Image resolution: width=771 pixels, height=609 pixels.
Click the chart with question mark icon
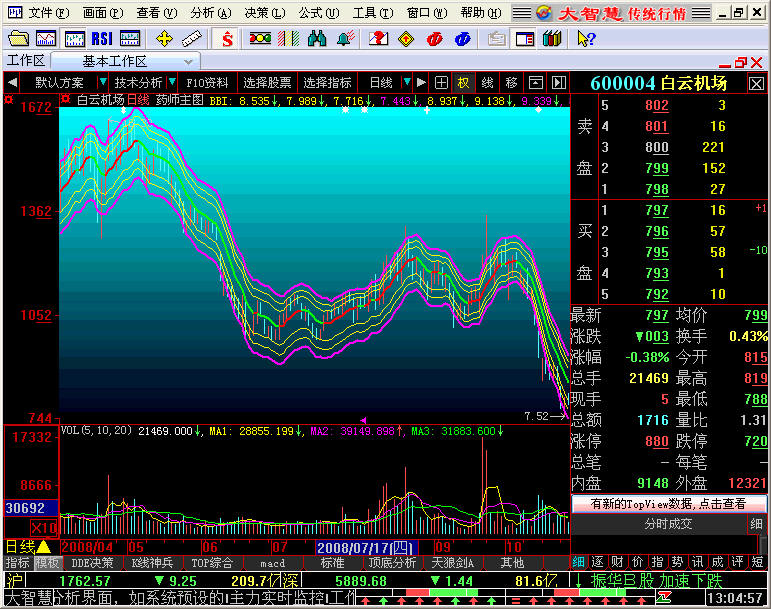378,38
